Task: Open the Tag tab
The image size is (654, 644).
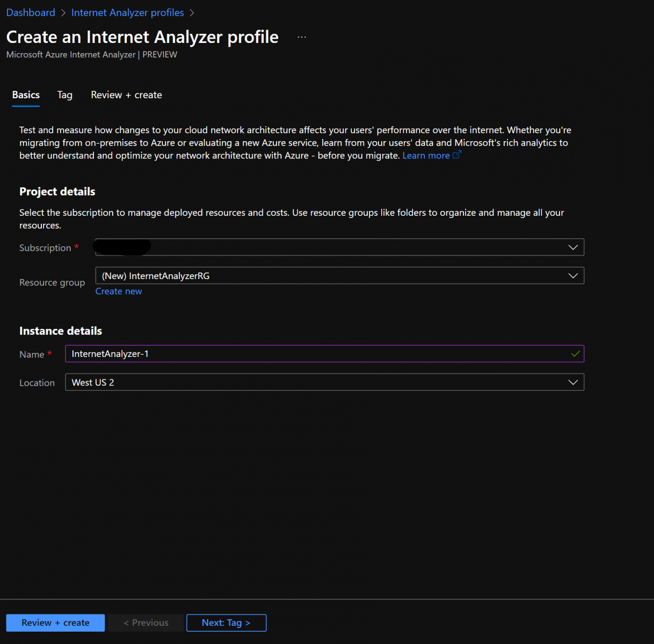Action: (64, 95)
